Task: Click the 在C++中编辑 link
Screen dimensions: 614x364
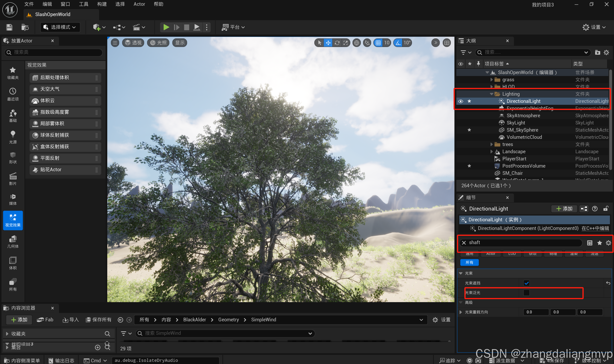Action: point(595,228)
